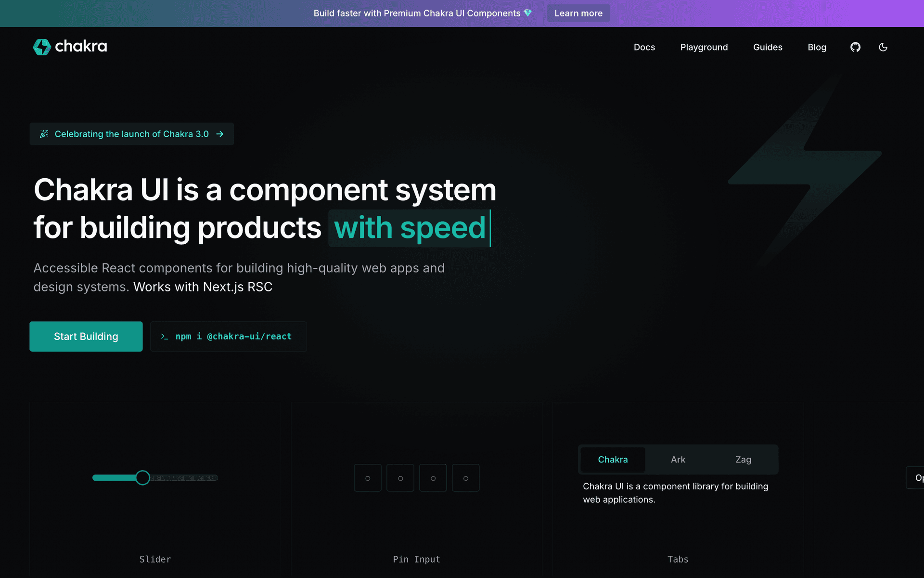The width and height of the screenshot is (924, 578).
Task: Switch to the Ark tab
Action: [x=678, y=460]
